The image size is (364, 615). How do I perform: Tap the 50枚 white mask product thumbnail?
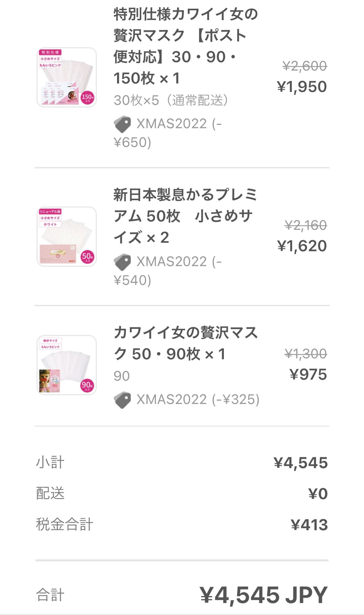tap(67, 237)
